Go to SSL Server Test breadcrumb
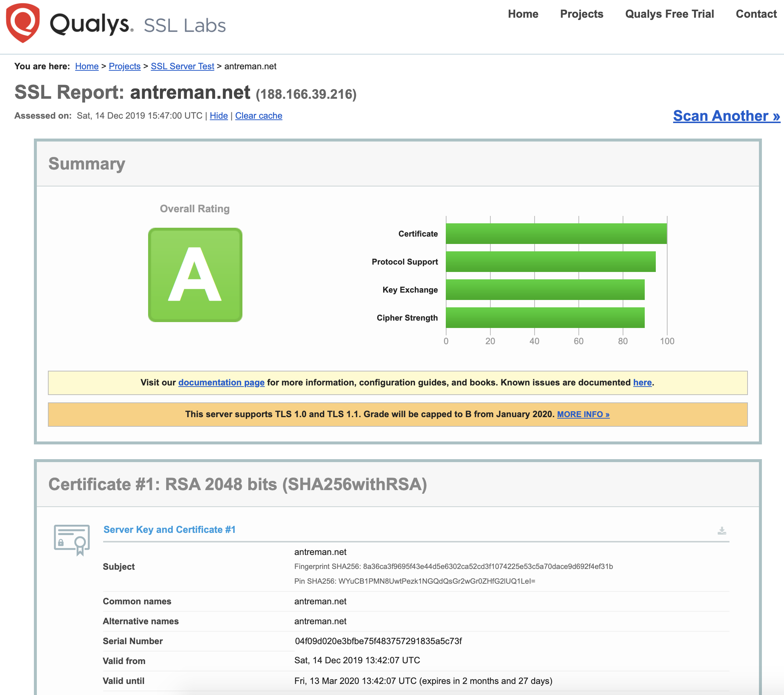The image size is (784, 695). [x=182, y=66]
